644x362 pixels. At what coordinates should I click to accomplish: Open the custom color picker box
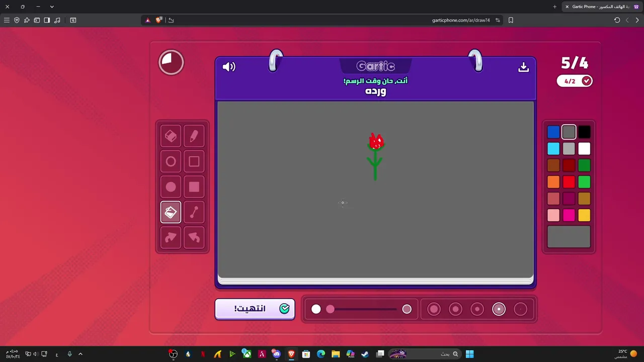569,237
